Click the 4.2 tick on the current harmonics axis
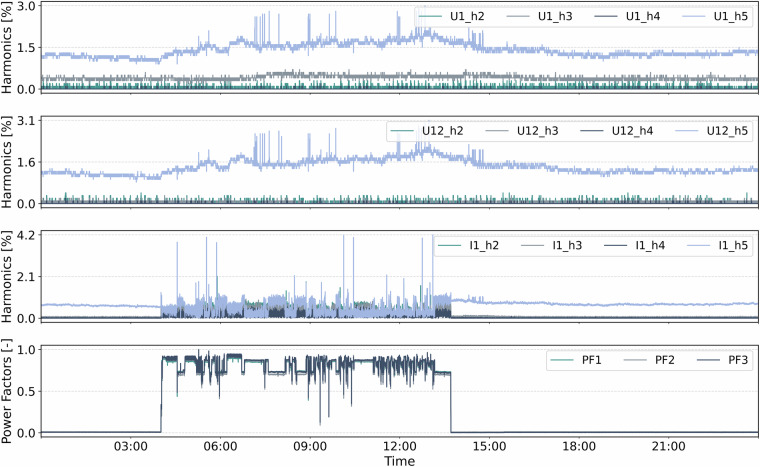This screenshot has width=760, height=467. point(27,236)
